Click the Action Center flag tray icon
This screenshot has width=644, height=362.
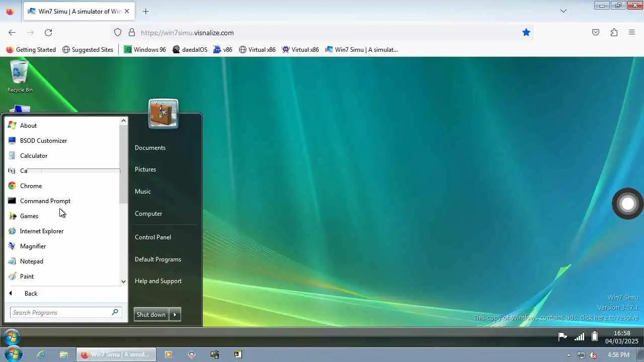562,336
